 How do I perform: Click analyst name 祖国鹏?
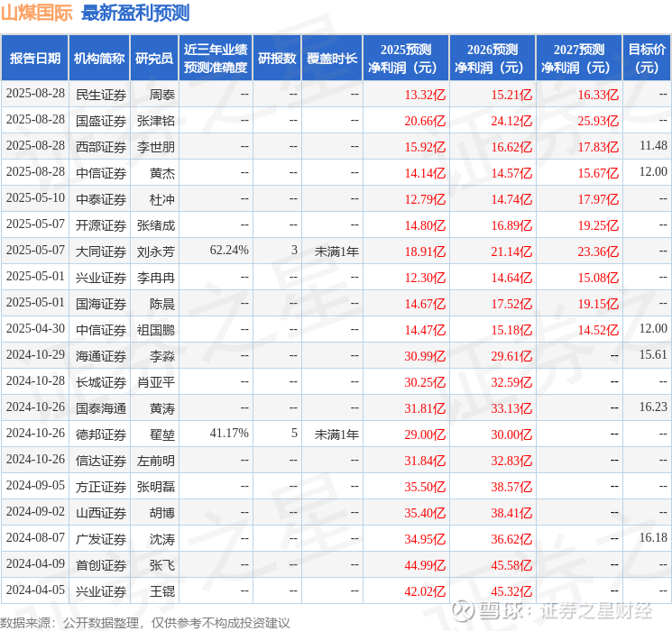pyautogui.click(x=155, y=330)
